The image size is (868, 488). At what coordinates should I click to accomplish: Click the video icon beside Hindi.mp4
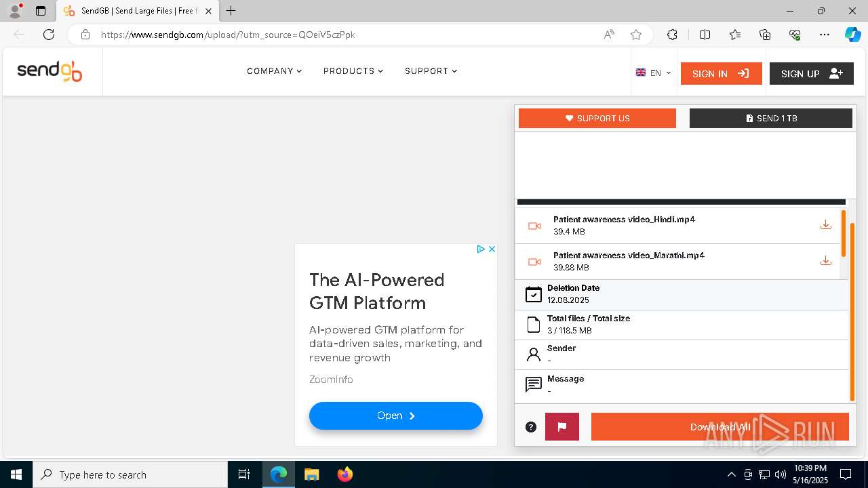(534, 226)
